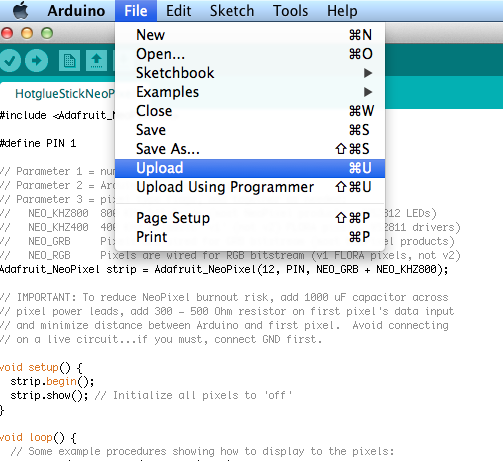The height and width of the screenshot is (461, 503).
Task: Click the green zoom window button
Action: tap(47, 33)
